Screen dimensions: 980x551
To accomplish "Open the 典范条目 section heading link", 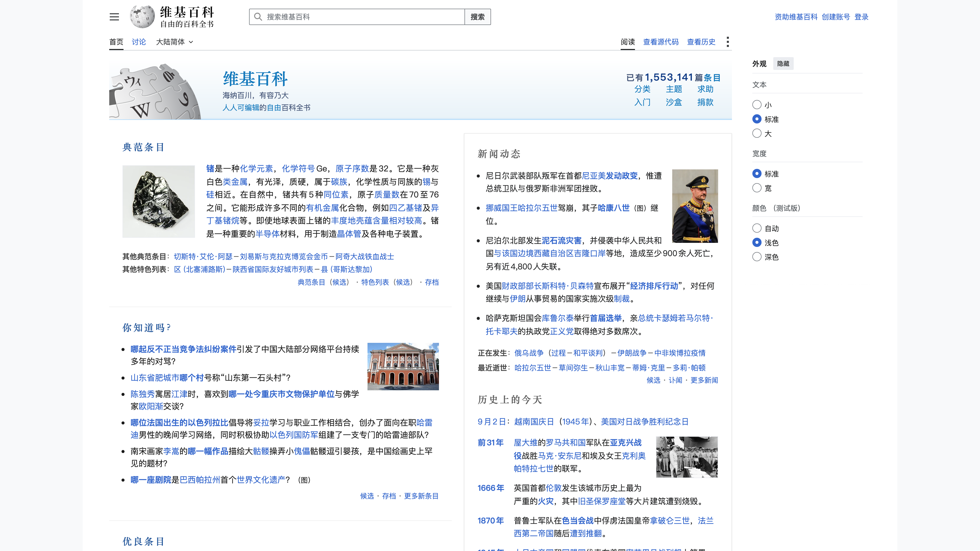I will tap(143, 147).
